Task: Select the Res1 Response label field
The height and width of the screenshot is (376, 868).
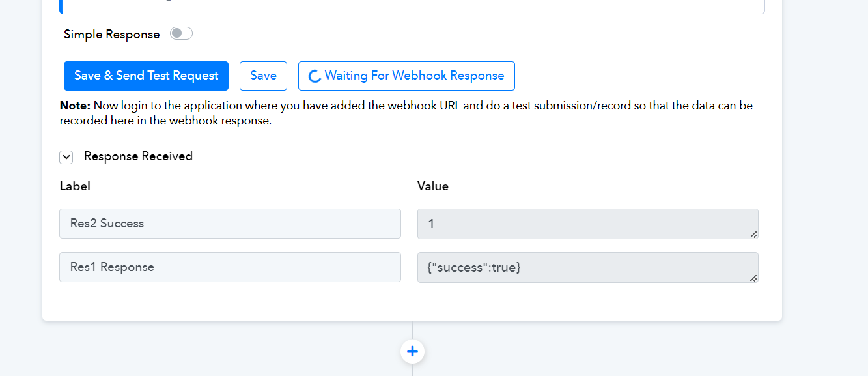Action: (230, 267)
